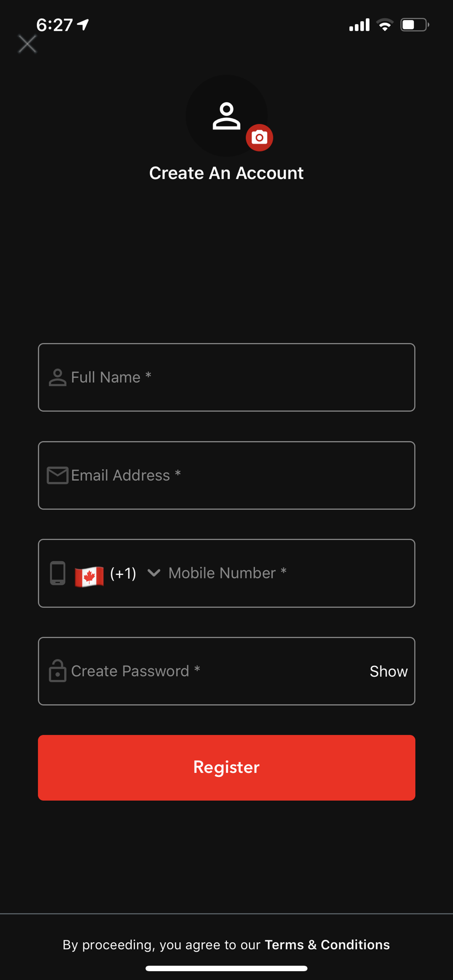Image resolution: width=453 pixels, height=980 pixels.
Task: Open the Terms & Conditions link
Action: click(x=327, y=945)
